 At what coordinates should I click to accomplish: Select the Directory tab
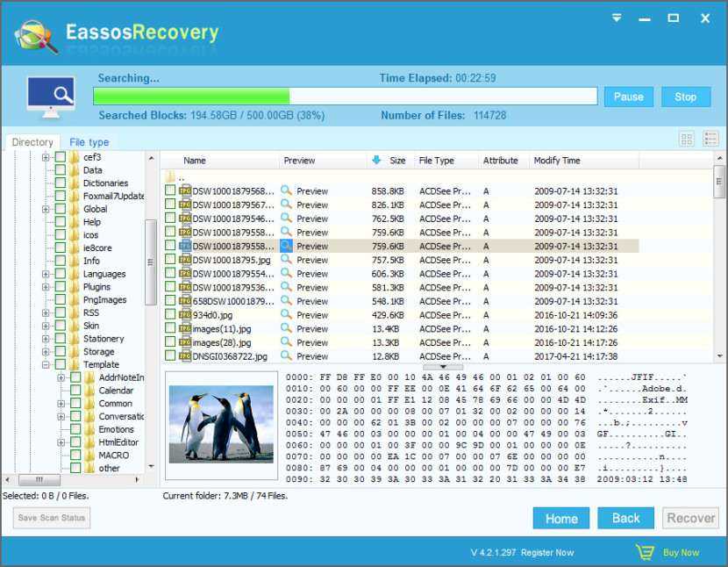click(32, 142)
